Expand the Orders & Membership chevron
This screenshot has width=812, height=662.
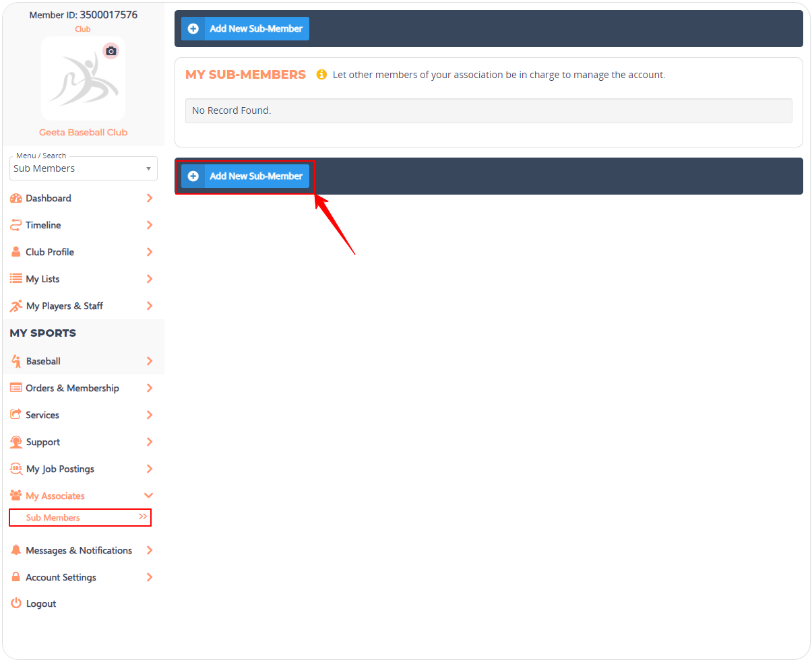point(150,388)
